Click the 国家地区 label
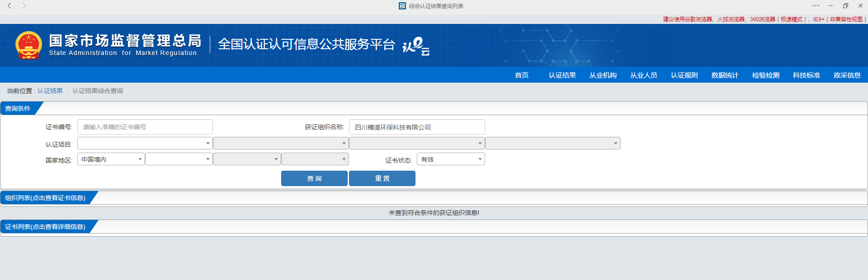This screenshot has height=280, width=868. coord(59,160)
